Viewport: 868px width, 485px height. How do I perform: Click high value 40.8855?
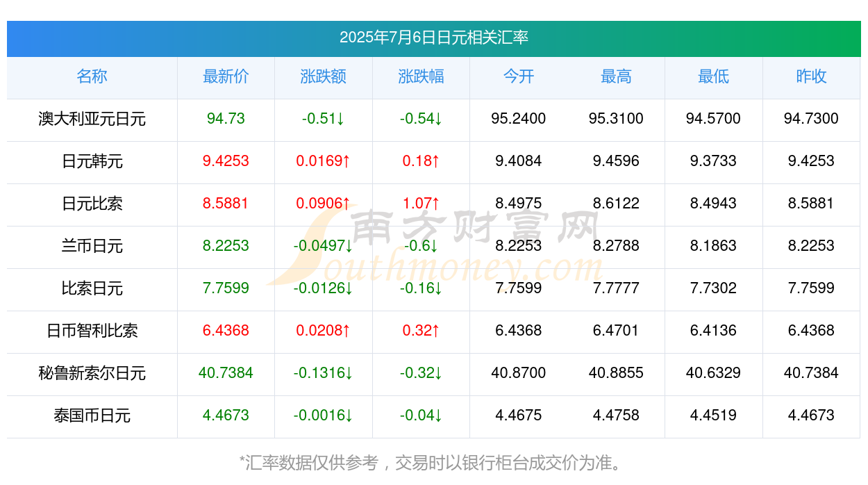click(616, 373)
